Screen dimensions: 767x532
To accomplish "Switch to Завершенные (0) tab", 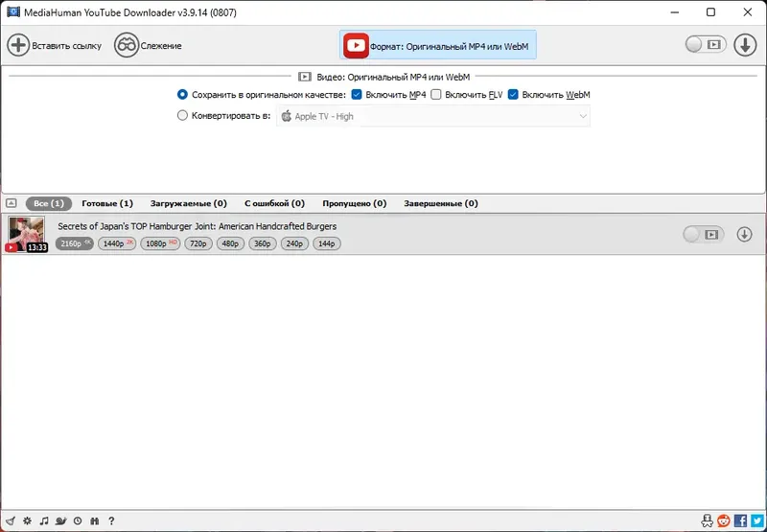I will pyautogui.click(x=441, y=203).
